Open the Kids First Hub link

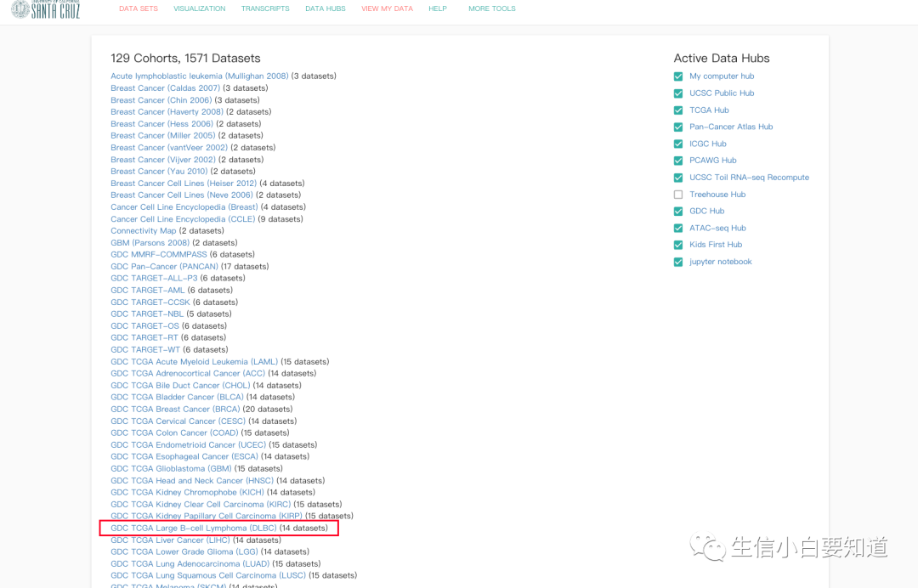716,245
